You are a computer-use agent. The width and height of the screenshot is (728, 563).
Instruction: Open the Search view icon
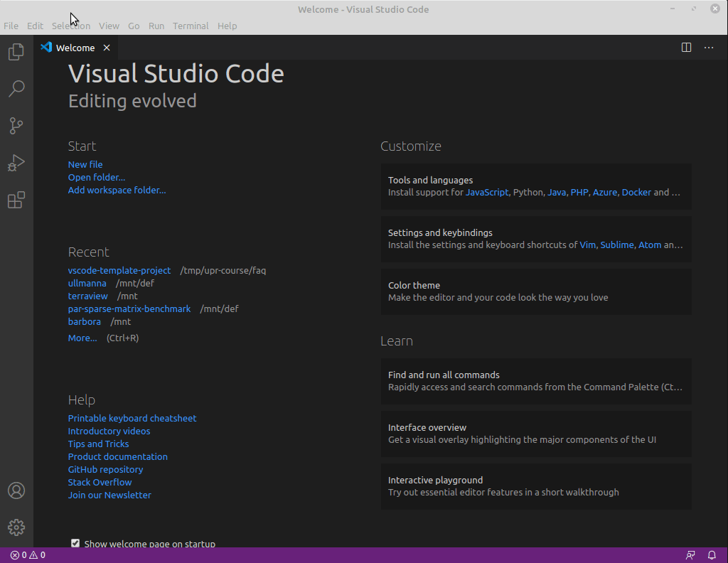tap(16, 89)
